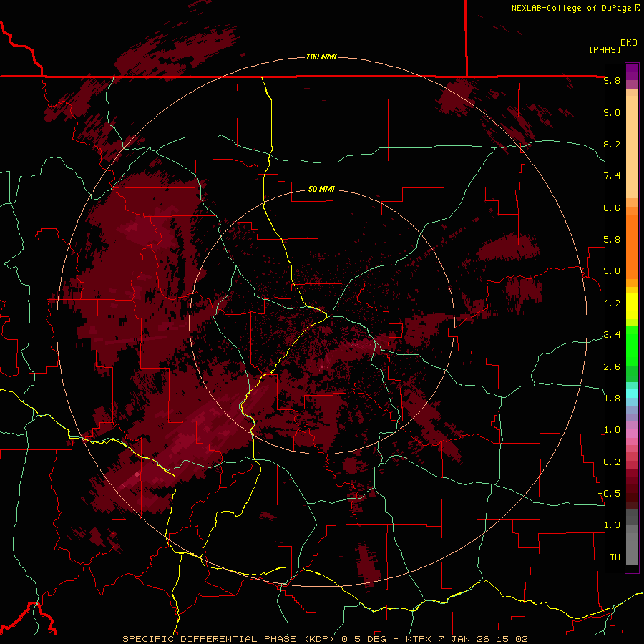Click the NEXLAB-College of DuPage credit text
644x644 pixels.
click(x=571, y=8)
